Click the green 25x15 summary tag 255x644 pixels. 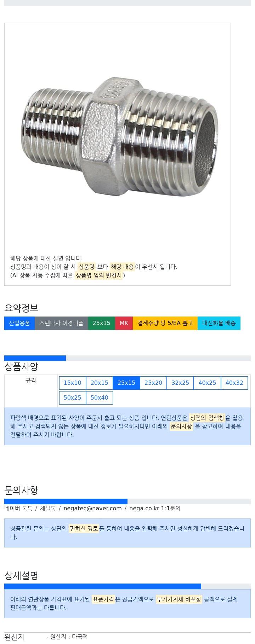coord(102,323)
